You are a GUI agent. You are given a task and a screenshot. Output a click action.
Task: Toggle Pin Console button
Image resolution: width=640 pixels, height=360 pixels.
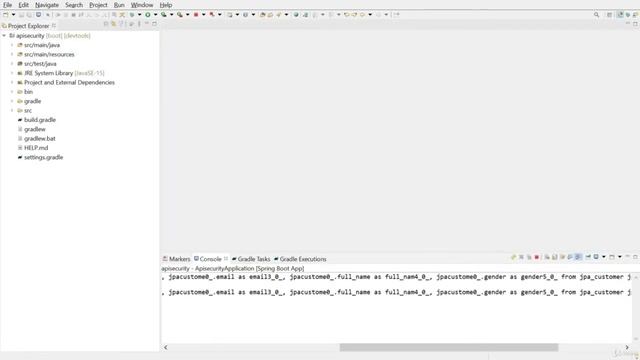tap(588, 257)
